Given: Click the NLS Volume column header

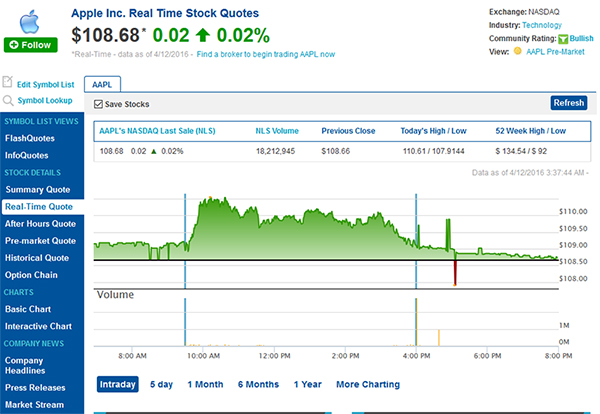Looking at the screenshot, I should 277,131.
